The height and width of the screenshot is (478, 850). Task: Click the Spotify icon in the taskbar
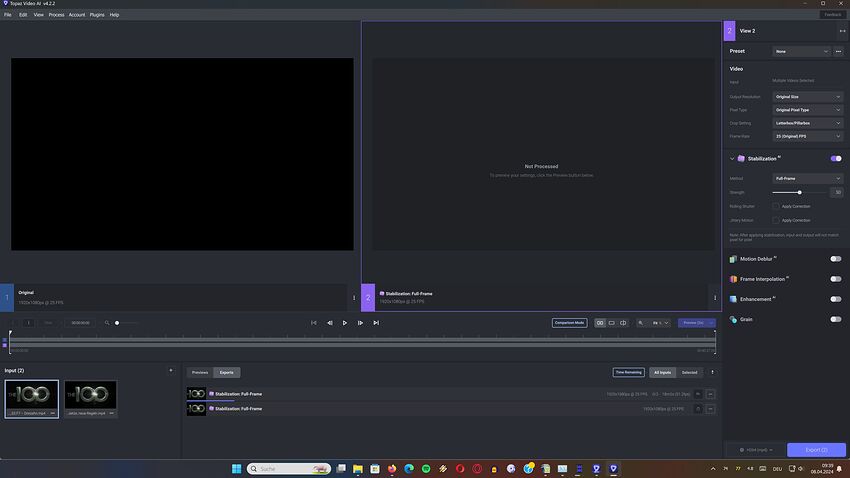click(426, 469)
